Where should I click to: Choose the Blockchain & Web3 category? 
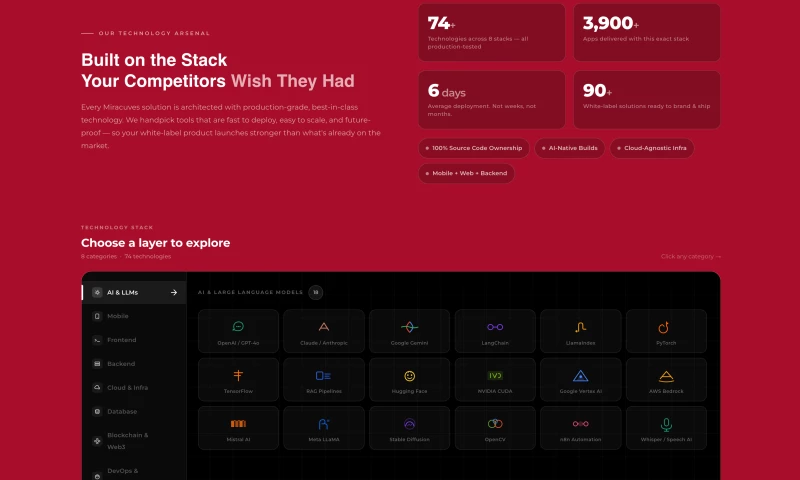click(x=134, y=441)
